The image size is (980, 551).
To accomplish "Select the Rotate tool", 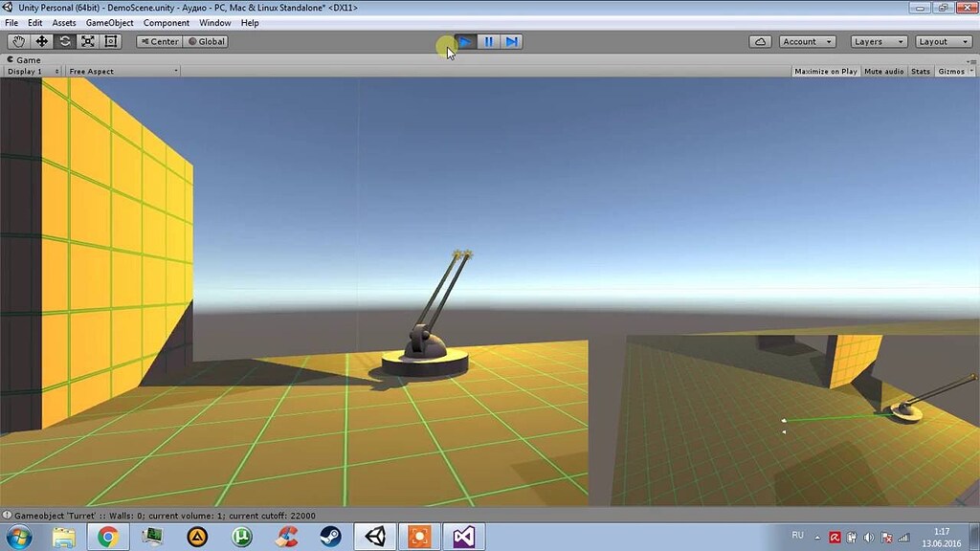I will coord(64,41).
